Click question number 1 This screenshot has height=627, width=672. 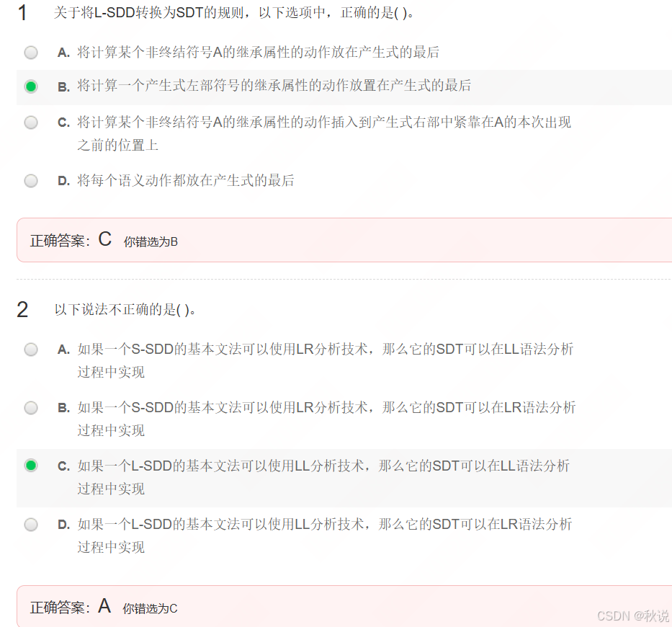click(x=22, y=13)
